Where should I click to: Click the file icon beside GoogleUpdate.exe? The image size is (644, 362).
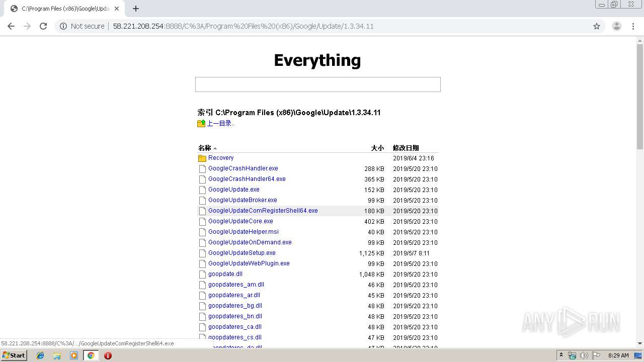click(x=202, y=190)
